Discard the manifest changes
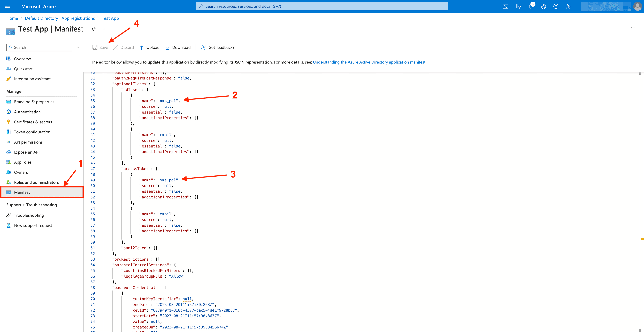 [123, 47]
